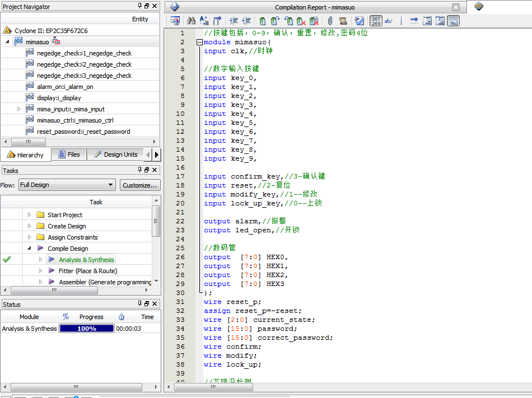Click the analyze current file icon
The width and height of the screenshot is (532, 398).
[360, 21]
